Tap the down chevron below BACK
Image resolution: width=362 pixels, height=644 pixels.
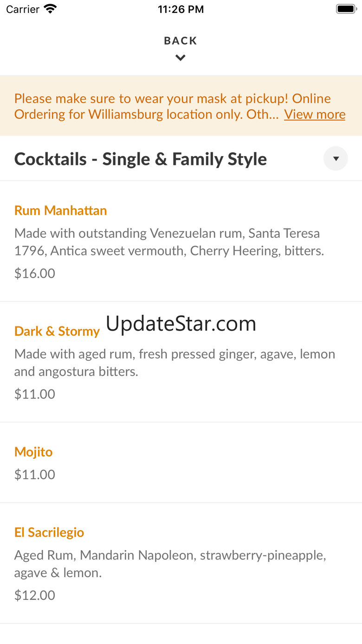181,58
